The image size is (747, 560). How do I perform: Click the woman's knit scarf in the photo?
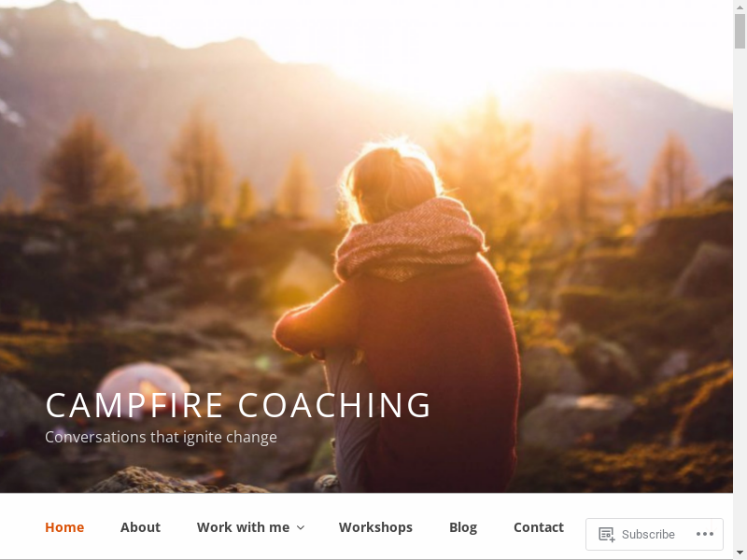[x=410, y=240]
